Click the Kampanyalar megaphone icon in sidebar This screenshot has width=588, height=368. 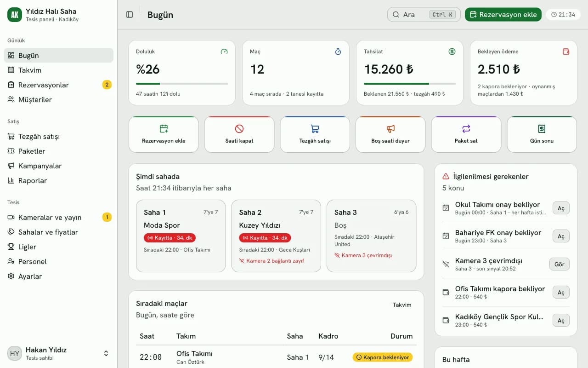point(11,166)
